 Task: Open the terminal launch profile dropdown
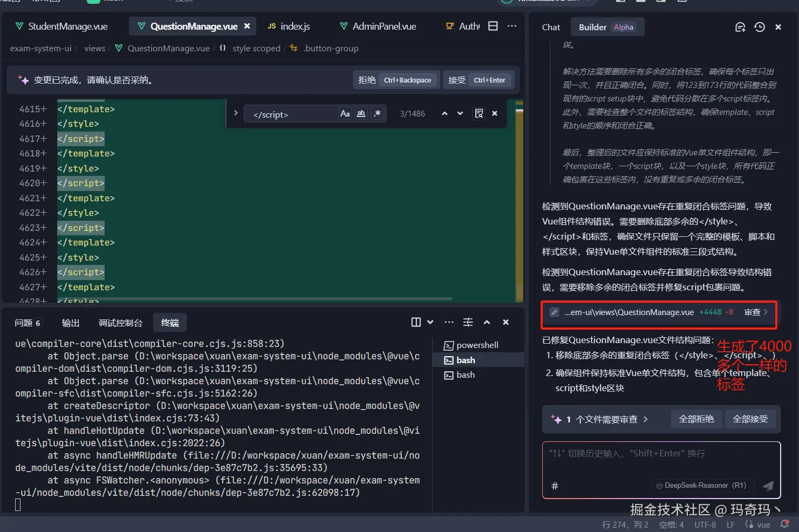431,322
